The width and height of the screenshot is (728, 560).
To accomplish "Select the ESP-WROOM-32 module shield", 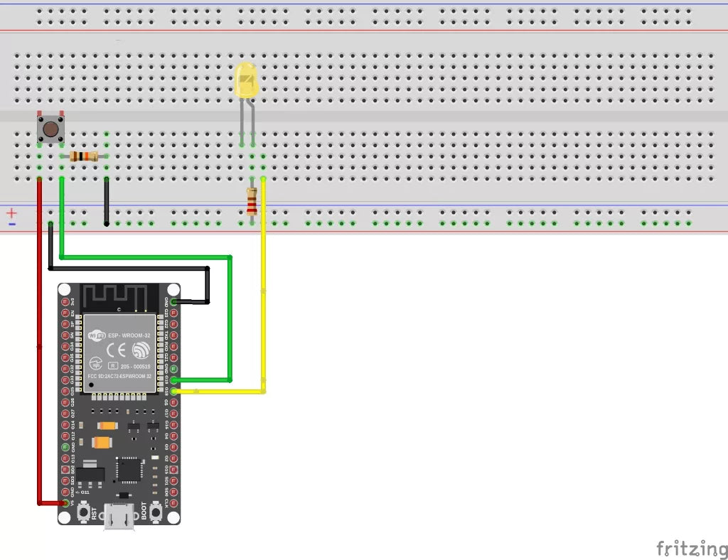I will click(x=119, y=353).
